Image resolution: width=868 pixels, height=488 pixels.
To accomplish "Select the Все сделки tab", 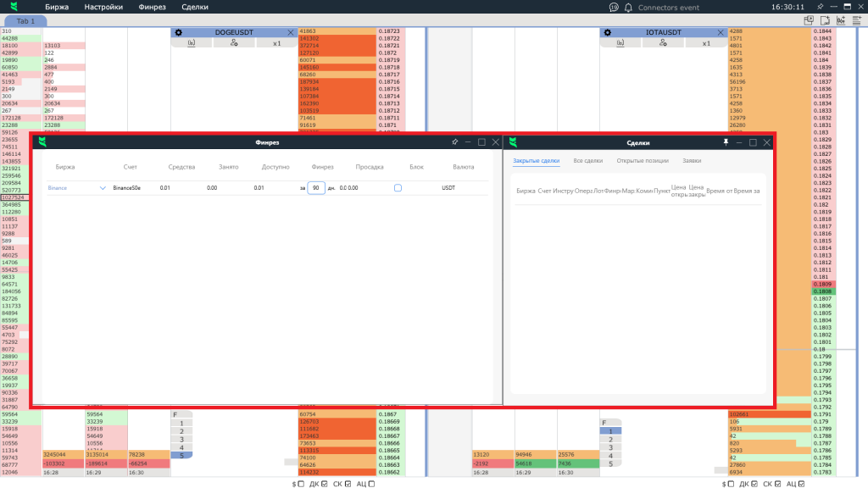I will 588,160.
